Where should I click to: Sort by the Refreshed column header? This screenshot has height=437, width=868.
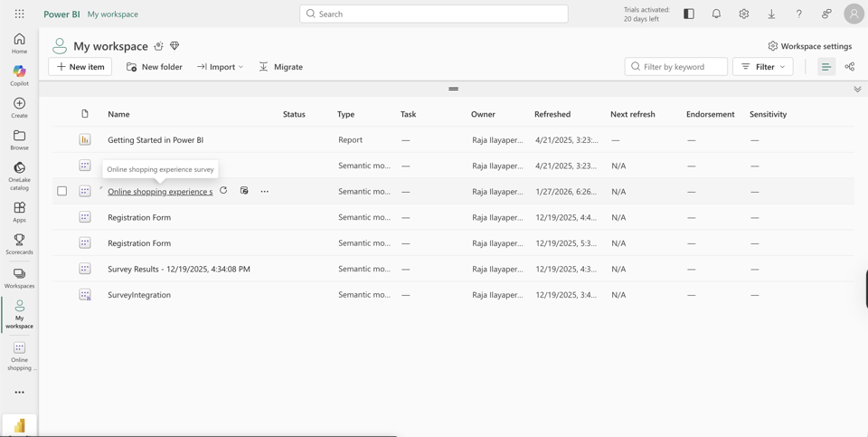(x=552, y=114)
